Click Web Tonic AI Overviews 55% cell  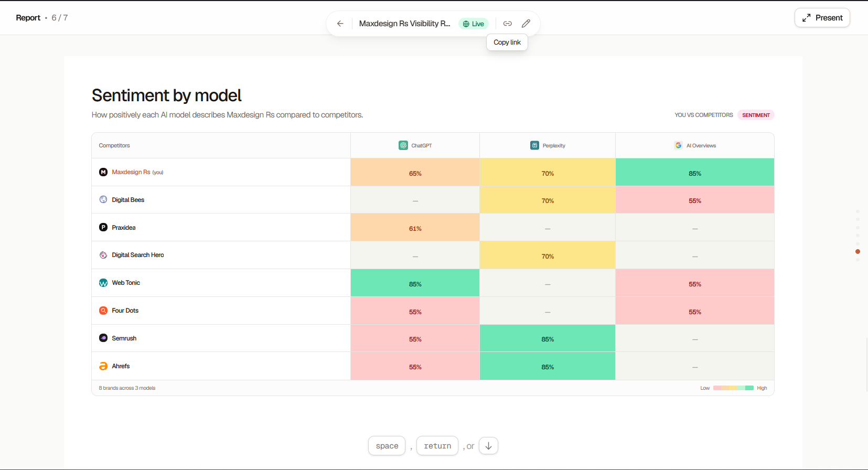point(695,283)
